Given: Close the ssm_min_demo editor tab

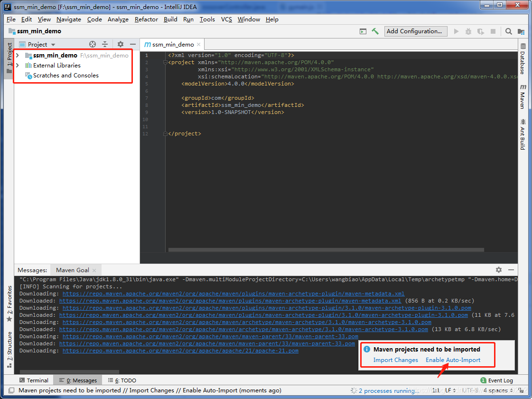Looking at the screenshot, I should pyautogui.click(x=198, y=45).
